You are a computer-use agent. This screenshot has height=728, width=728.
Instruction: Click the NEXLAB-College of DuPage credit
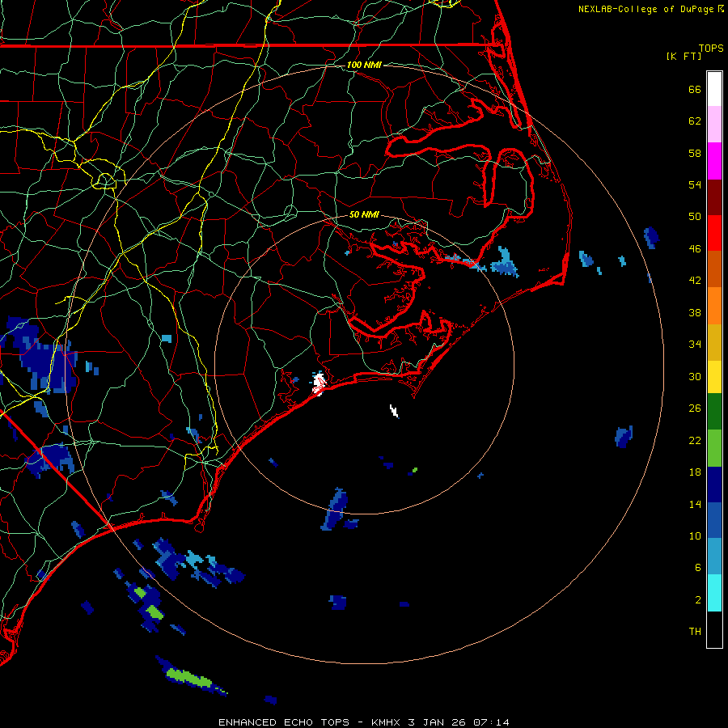tap(647, 9)
